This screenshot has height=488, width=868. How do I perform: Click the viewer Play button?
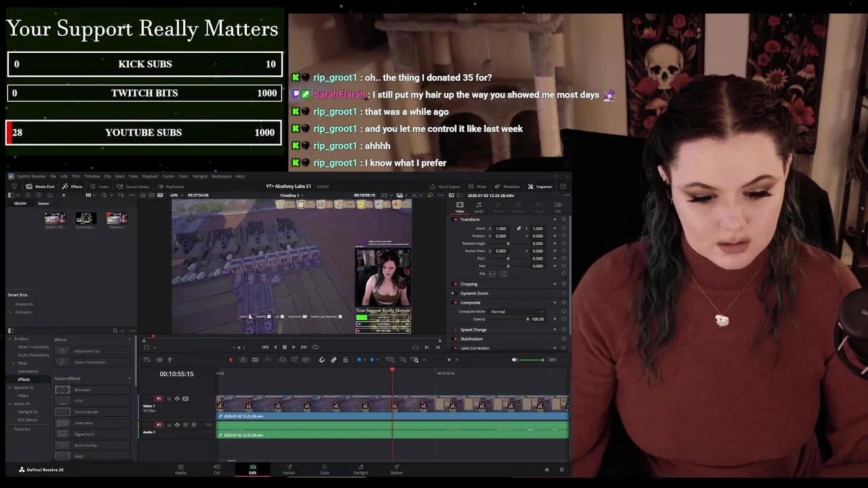(294, 347)
